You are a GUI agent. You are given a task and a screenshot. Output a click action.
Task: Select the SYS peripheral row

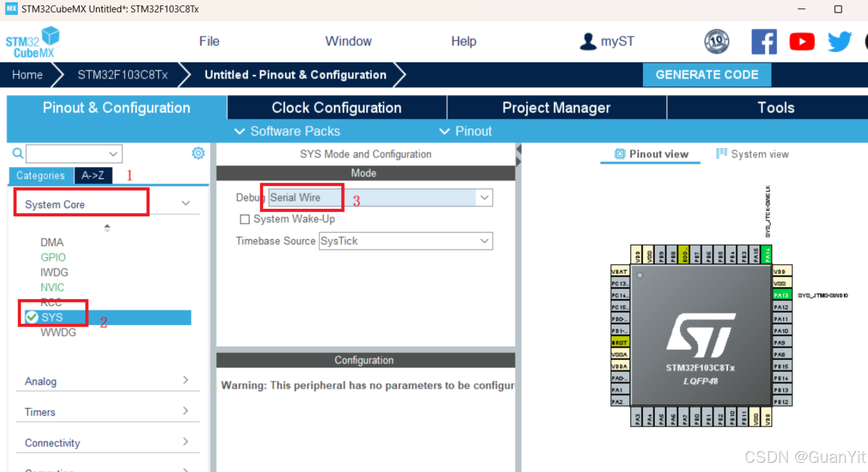[x=107, y=318]
